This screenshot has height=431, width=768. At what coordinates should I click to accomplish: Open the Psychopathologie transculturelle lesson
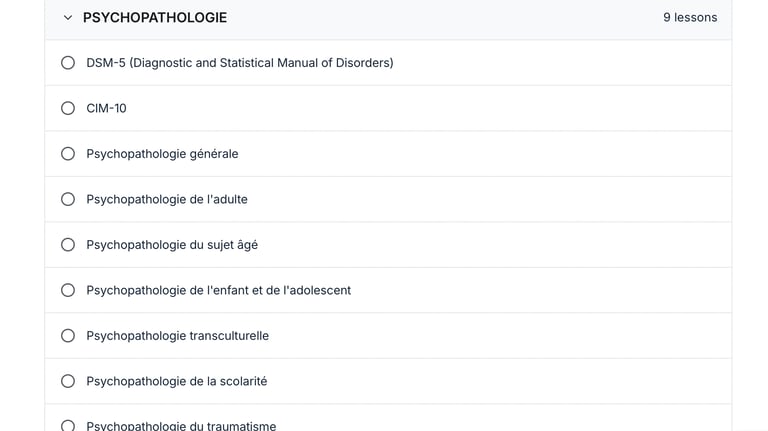coord(177,336)
